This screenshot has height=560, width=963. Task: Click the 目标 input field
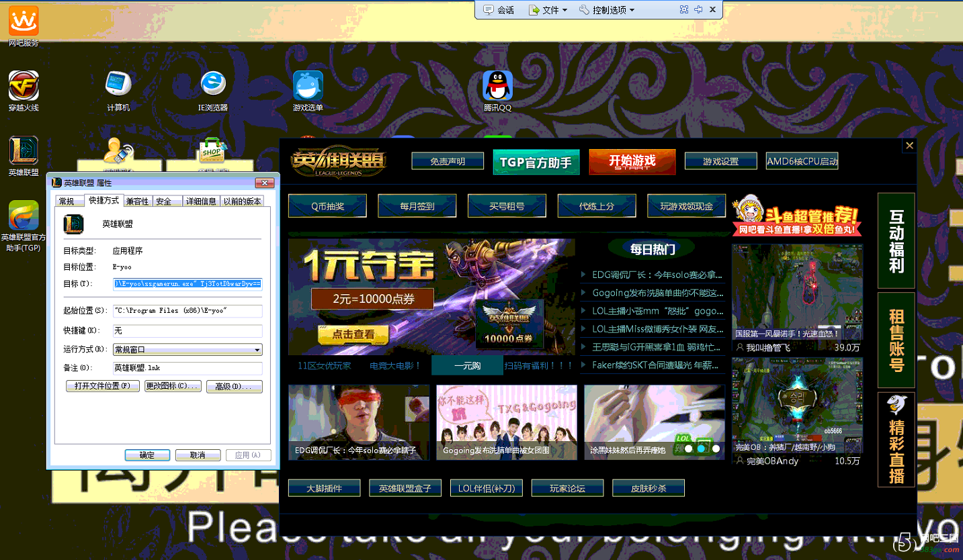(x=187, y=284)
